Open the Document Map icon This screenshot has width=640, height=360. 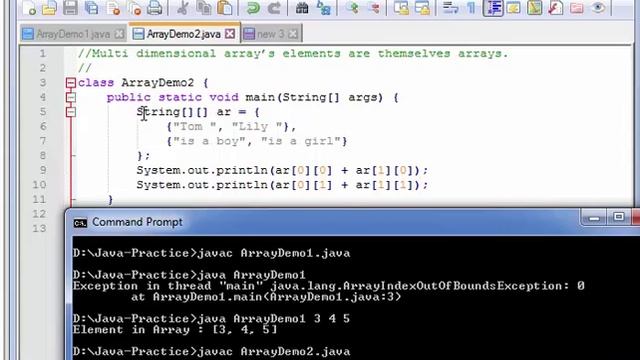[x=535, y=7]
